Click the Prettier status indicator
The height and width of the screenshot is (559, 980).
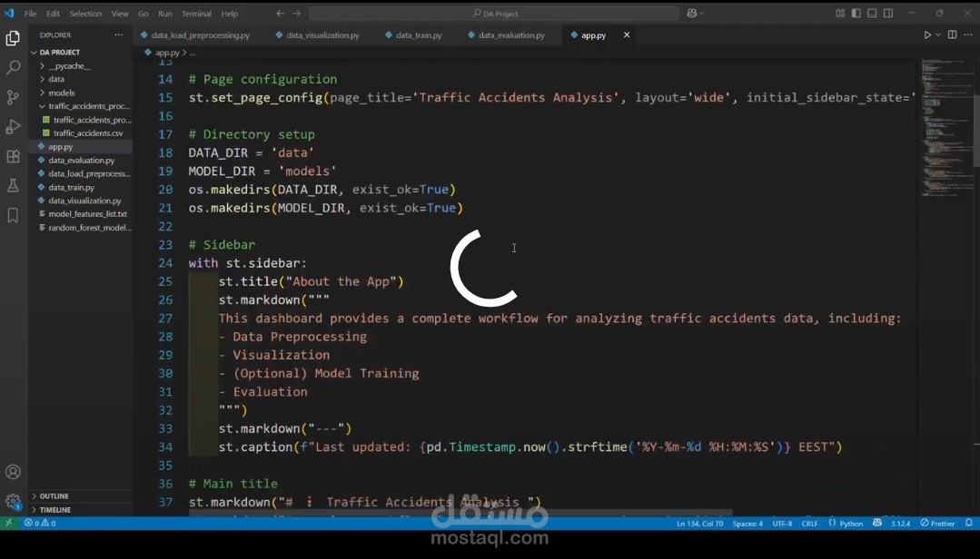coord(937,524)
